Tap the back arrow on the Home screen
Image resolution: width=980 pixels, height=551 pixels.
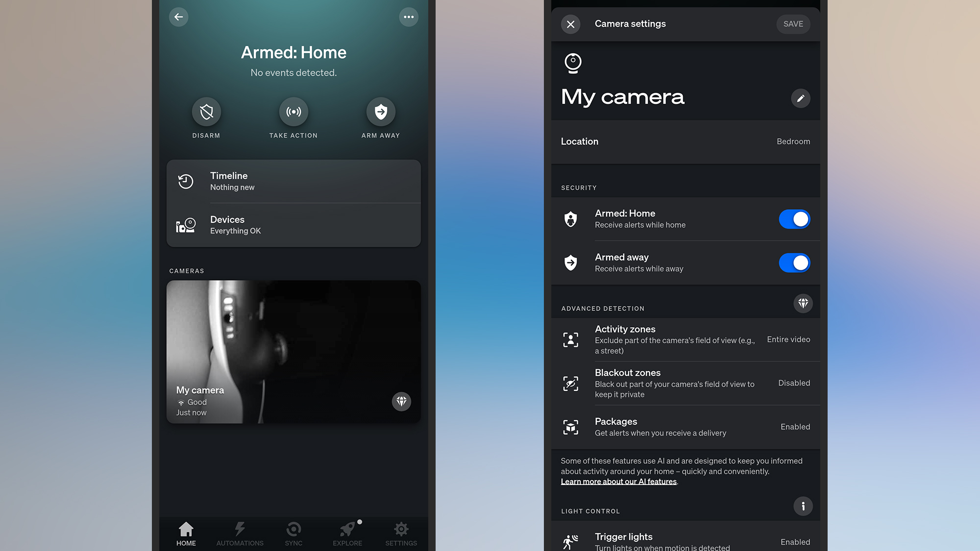(178, 17)
